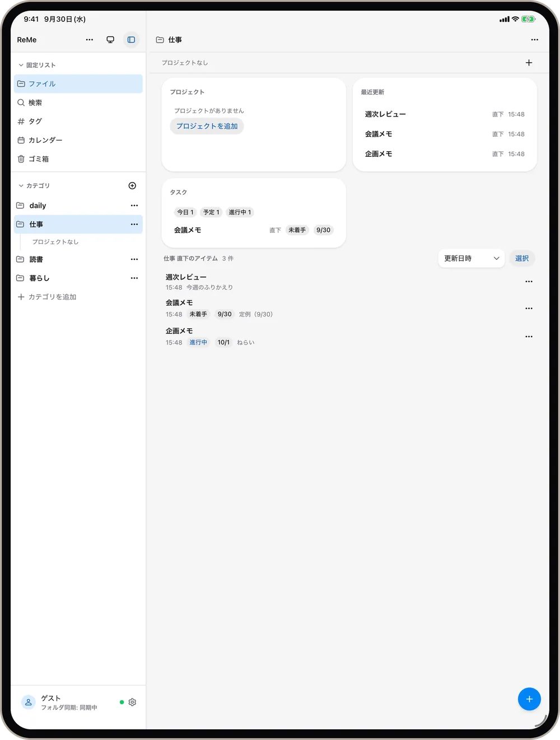Click the plus icon beside プロジェクトなし header

pos(529,63)
